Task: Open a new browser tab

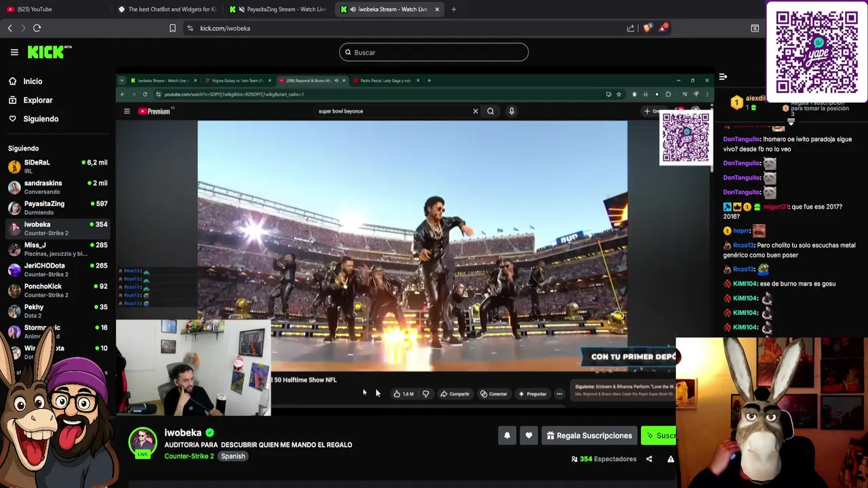Action: point(454,9)
